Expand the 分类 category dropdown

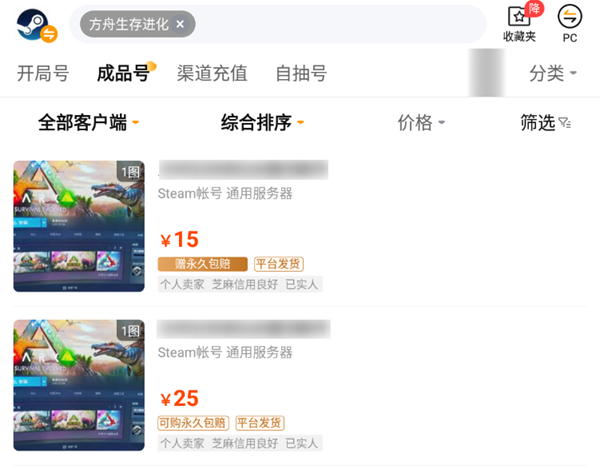click(552, 73)
